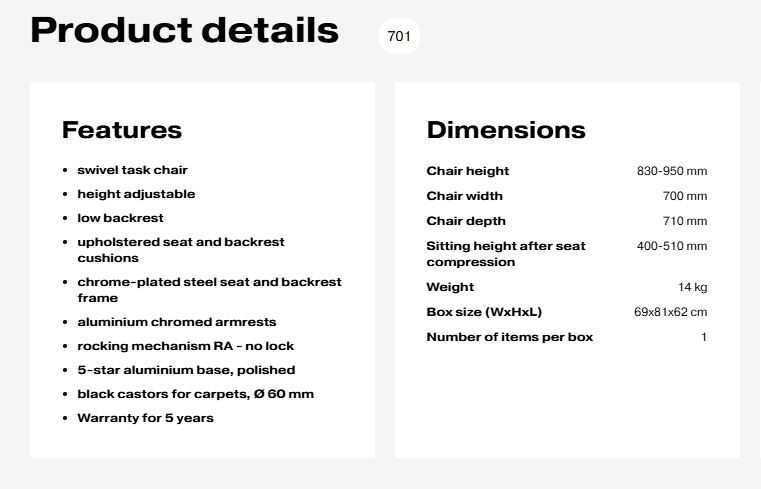Screen dimensions: 761x489
Task: Click chrome-plated steel seat frame feature
Action: point(209,290)
